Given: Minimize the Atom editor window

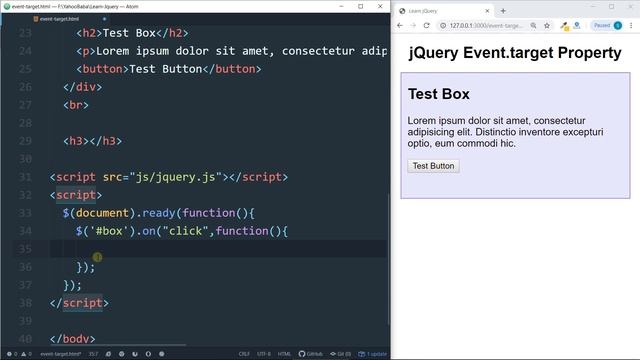Looking at the screenshot, I should pyautogui.click(x=341, y=7).
